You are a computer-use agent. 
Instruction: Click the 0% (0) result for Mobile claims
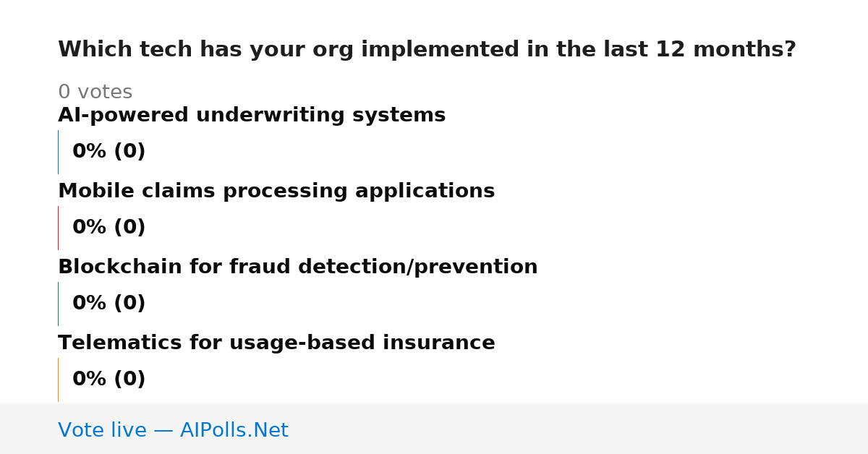point(109,228)
